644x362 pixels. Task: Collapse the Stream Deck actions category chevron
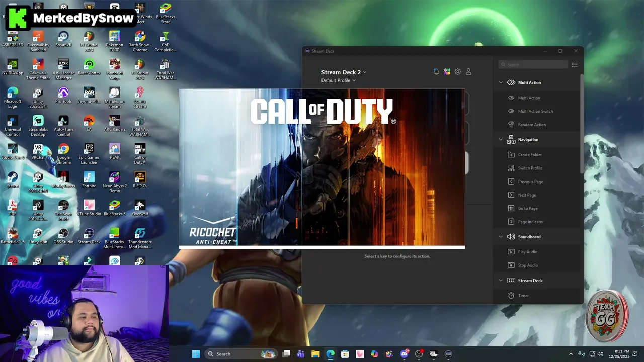click(x=501, y=281)
